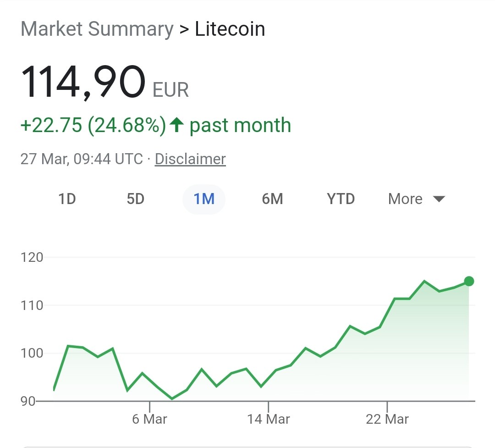Image resolution: width=495 pixels, height=448 pixels.
Task: Click the 114,90 EUR price value
Action: [105, 82]
